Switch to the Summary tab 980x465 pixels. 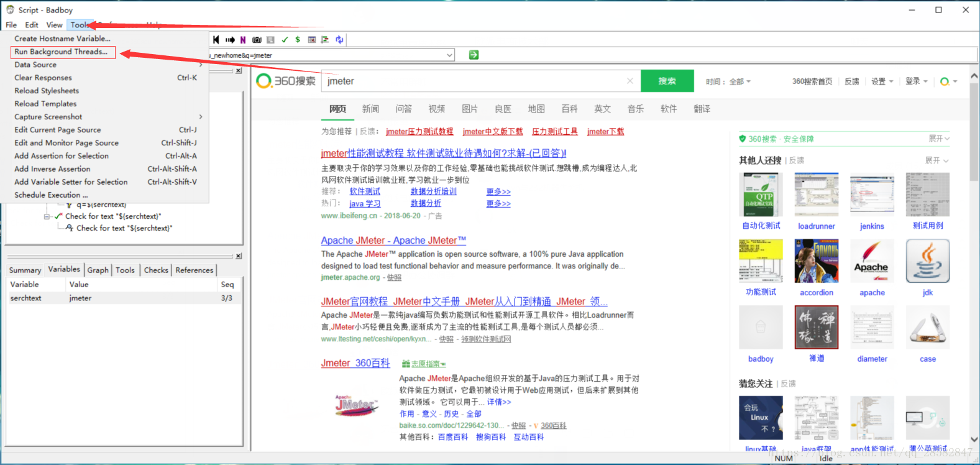[x=25, y=270]
